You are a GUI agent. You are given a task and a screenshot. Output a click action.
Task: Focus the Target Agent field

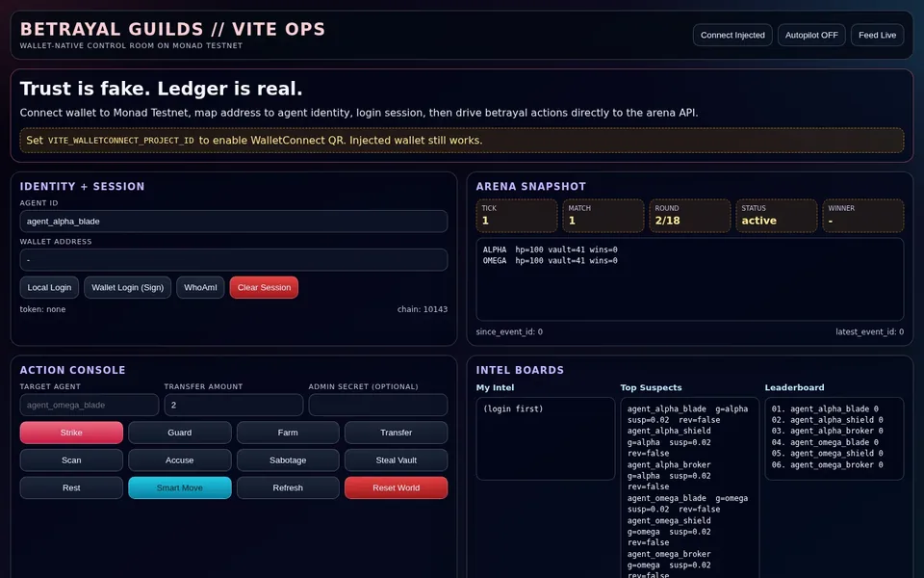[89, 405]
